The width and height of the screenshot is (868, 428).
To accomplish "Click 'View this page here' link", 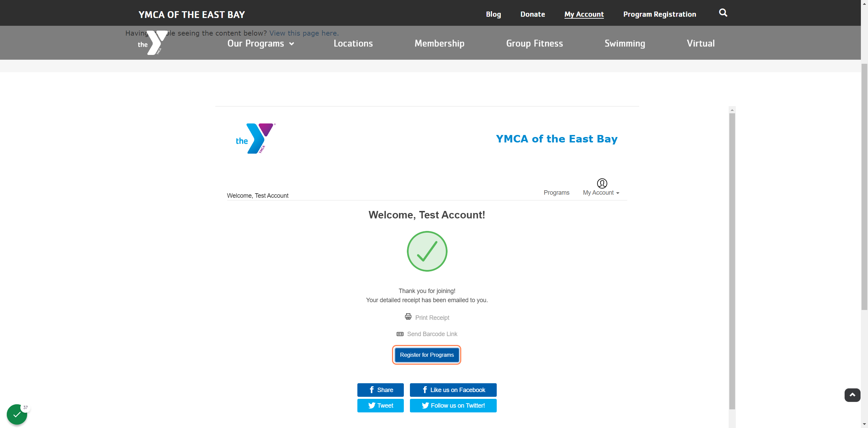I will [304, 33].
